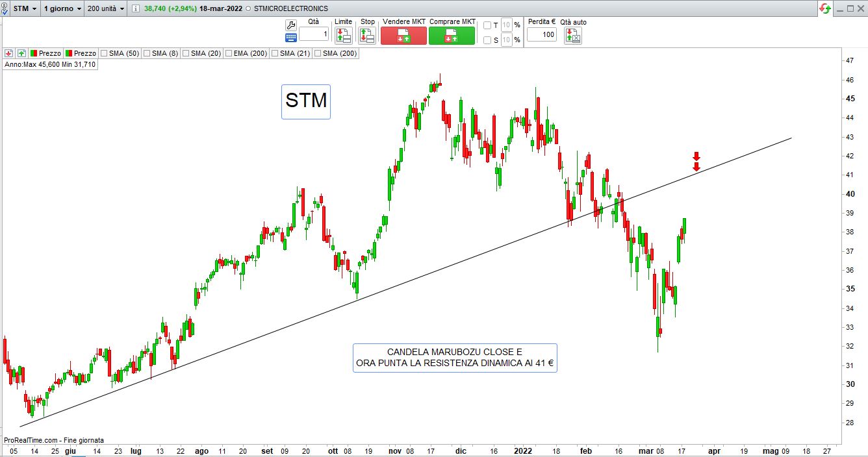Click the Perdita € input field

click(x=542, y=34)
